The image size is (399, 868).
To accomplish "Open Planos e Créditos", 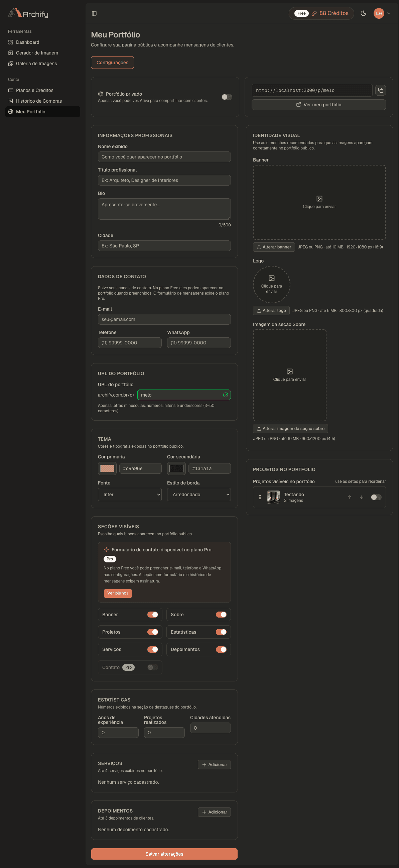I will [43, 90].
